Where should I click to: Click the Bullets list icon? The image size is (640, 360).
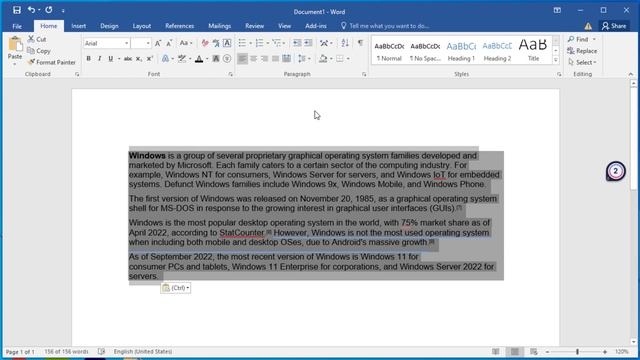[242, 43]
